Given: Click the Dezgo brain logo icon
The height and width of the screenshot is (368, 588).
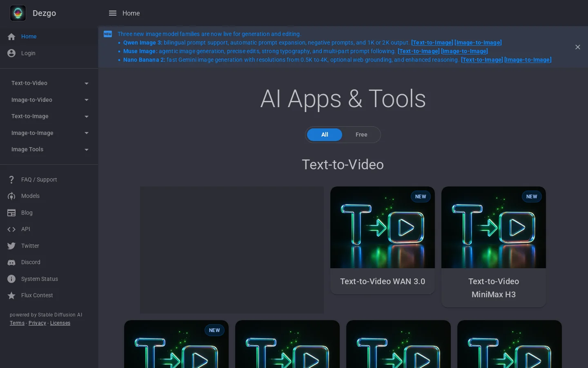Looking at the screenshot, I should point(18,13).
